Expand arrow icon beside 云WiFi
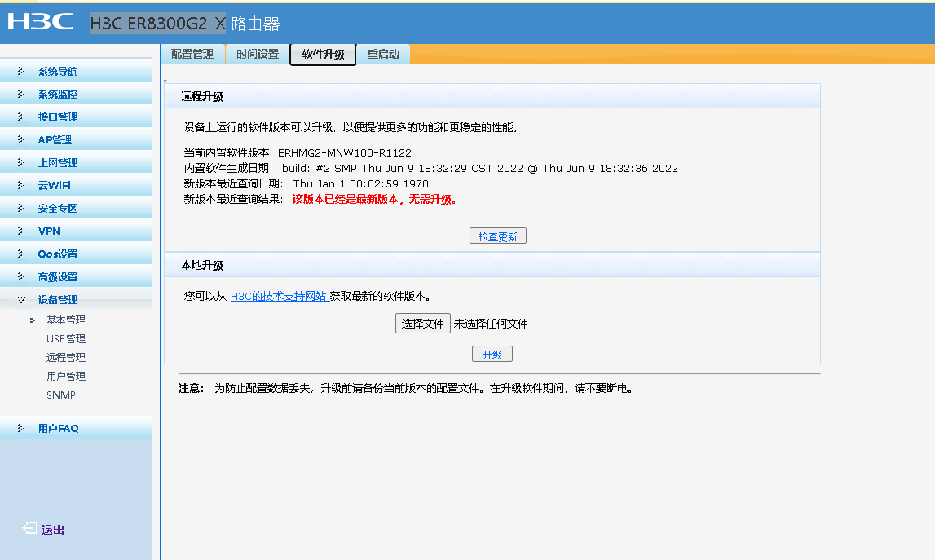This screenshot has width=935, height=560. (21, 185)
